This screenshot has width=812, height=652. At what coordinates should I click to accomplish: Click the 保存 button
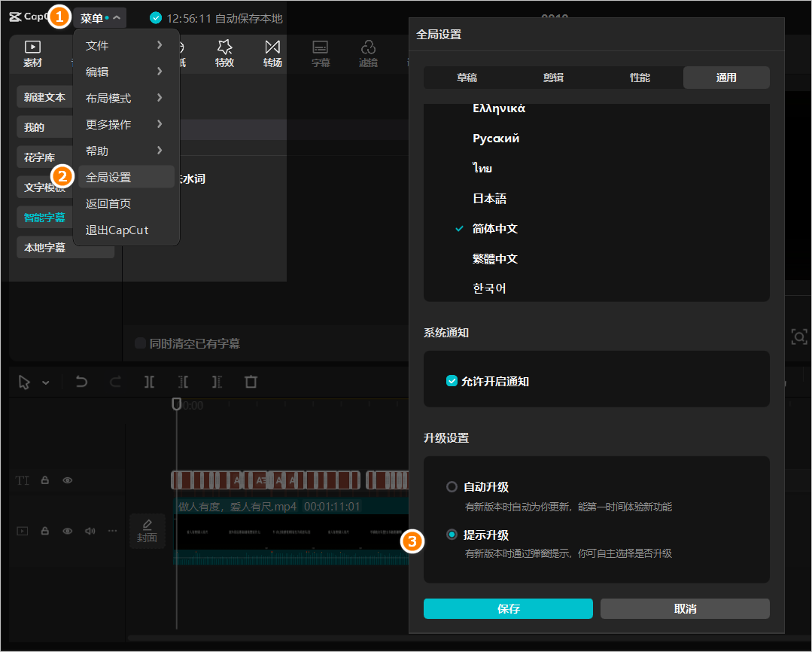[508, 608]
